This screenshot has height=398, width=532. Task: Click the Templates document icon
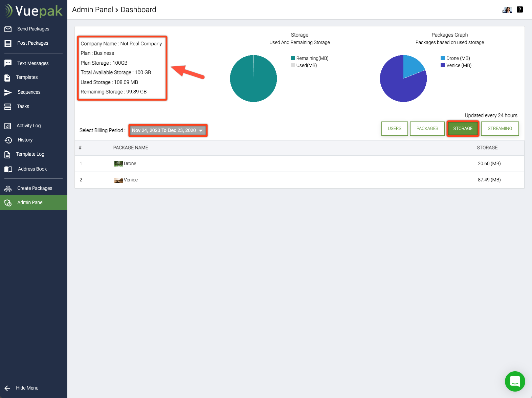[7, 78]
